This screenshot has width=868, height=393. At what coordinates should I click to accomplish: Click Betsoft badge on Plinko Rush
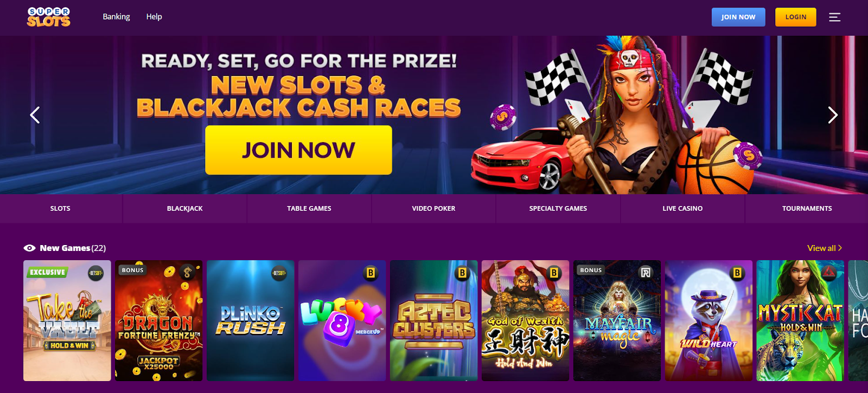[x=279, y=273]
